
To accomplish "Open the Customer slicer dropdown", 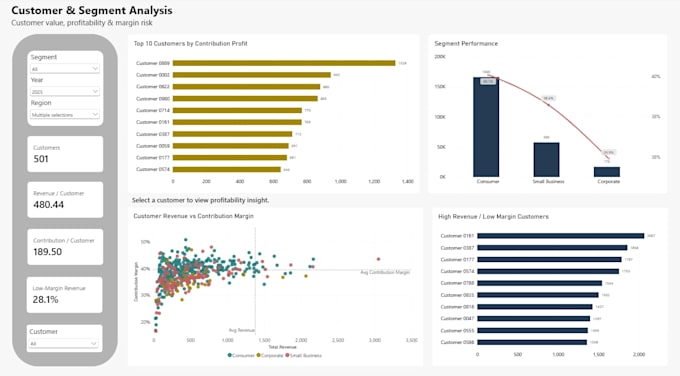I will pyautogui.click(x=63, y=343).
